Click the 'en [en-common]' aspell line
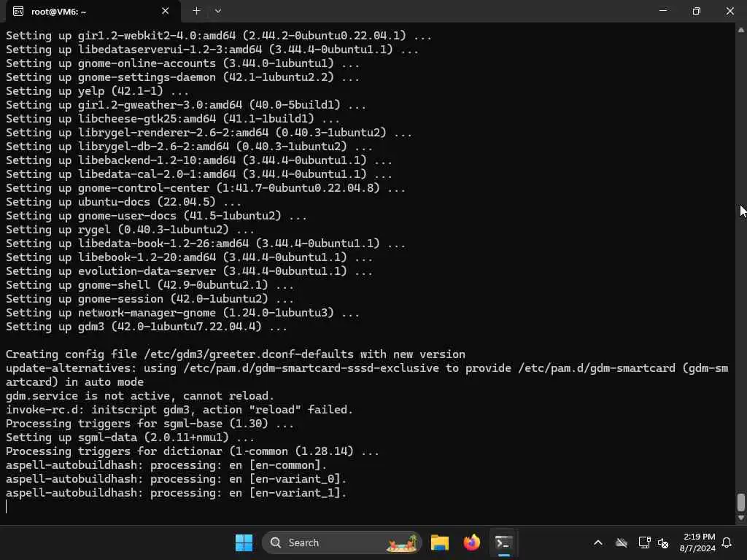The image size is (747, 560). pos(166,465)
